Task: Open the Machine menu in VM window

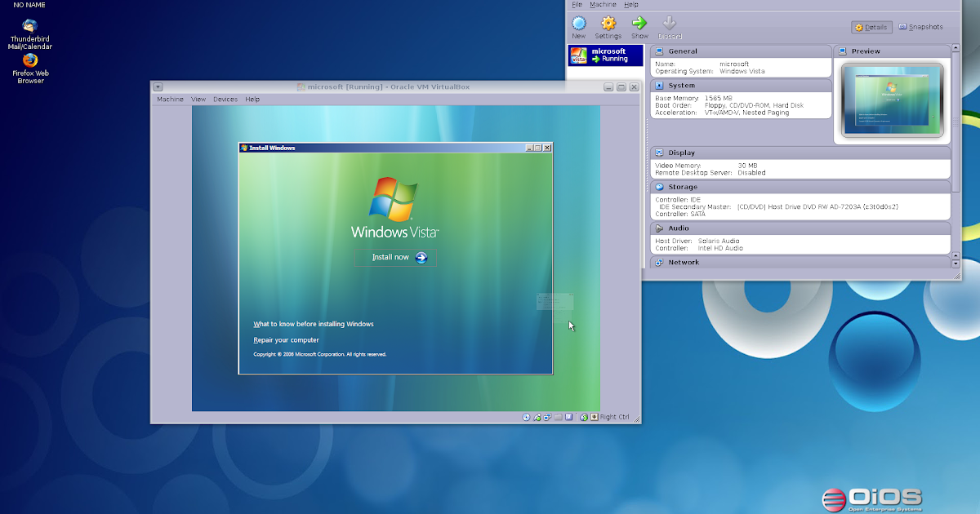Action: (170, 100)
